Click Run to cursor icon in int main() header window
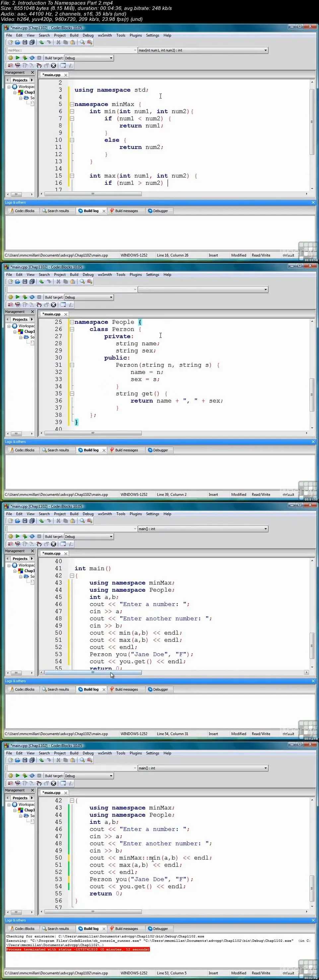 pos(18,544)
